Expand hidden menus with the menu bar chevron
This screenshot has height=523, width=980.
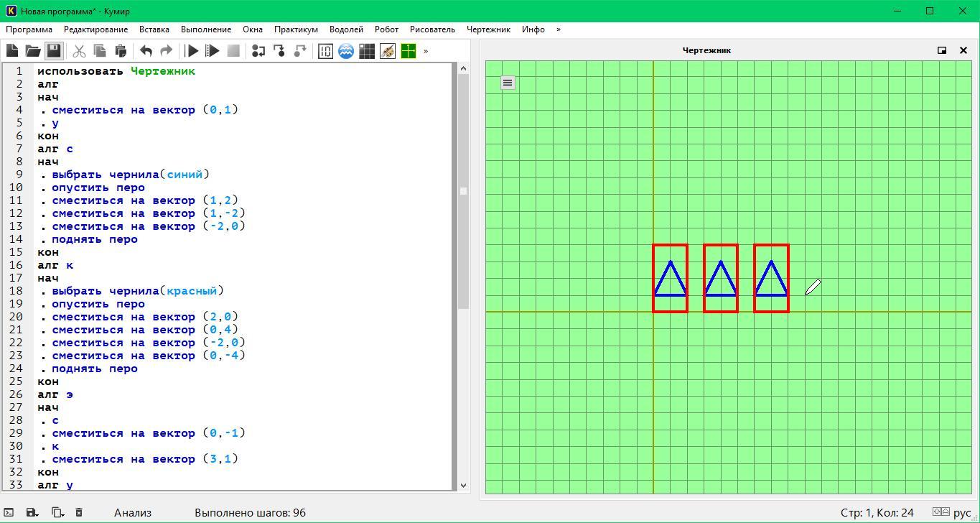click(559, 29)
